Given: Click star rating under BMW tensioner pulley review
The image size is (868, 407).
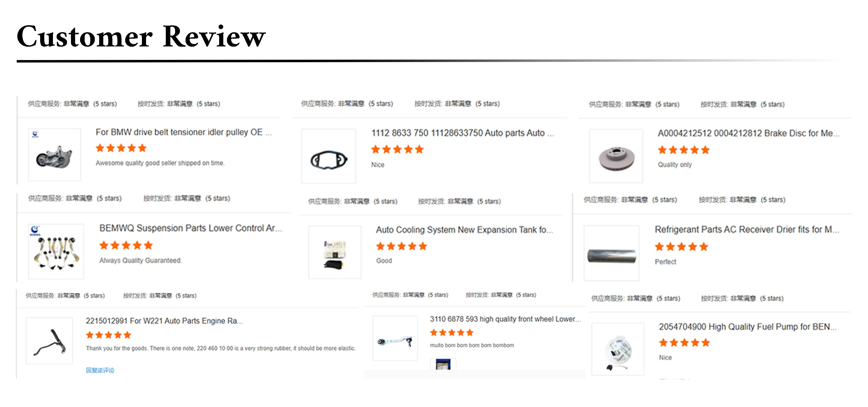Looking at the screenshot, I should tap(121, 148).
